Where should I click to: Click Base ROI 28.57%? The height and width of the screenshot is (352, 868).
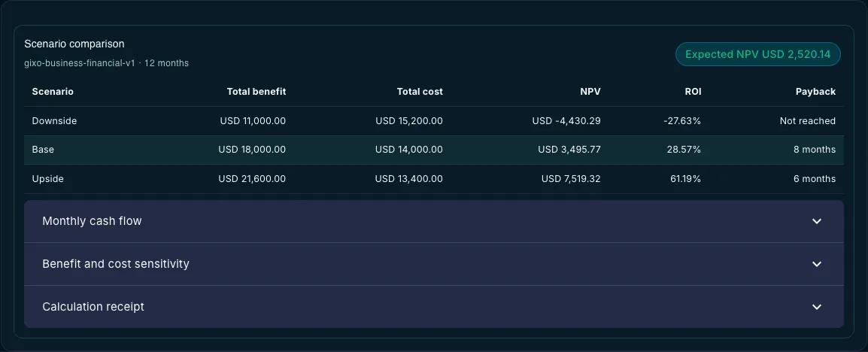[685, 150]
